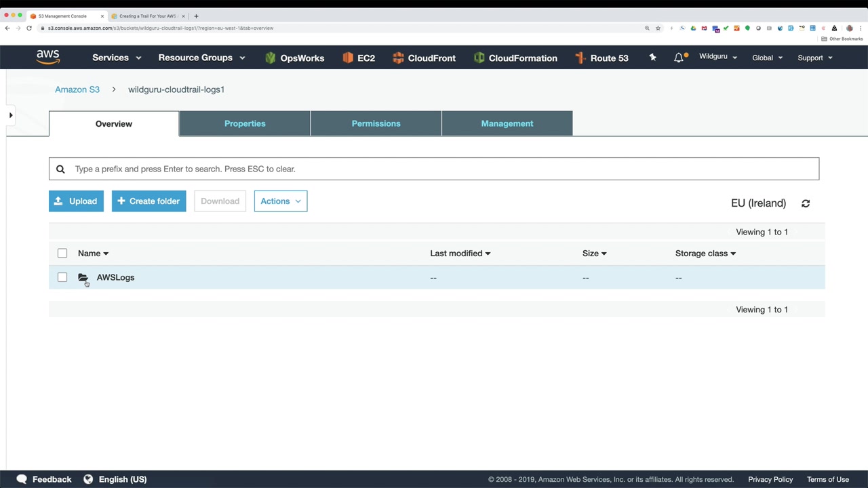Open the CloudFormation shortcut icon
The width and height of the screenshot is (868, 488).
[479, 58]
